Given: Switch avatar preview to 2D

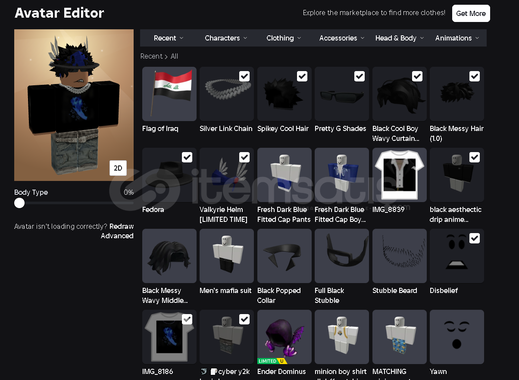Looking at the screenshot, I should [x=118, y=168].
